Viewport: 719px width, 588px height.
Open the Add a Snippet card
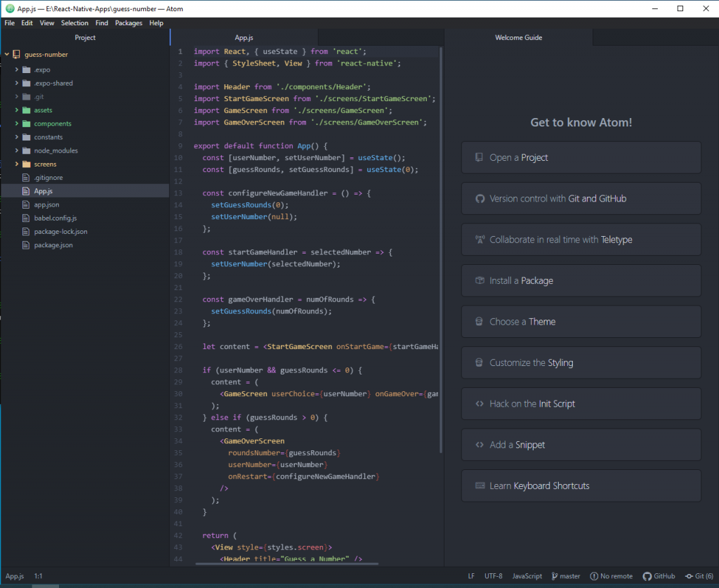click(581, 445)
